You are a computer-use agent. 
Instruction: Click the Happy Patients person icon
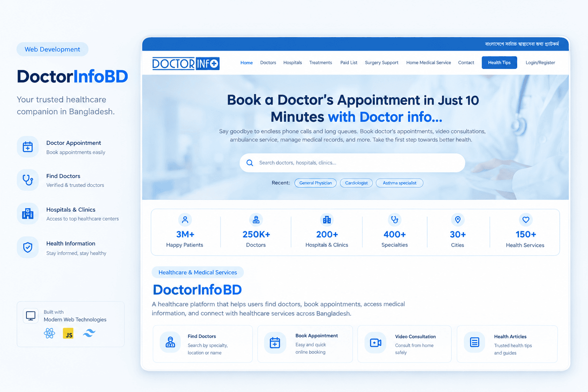coord(185,220)
